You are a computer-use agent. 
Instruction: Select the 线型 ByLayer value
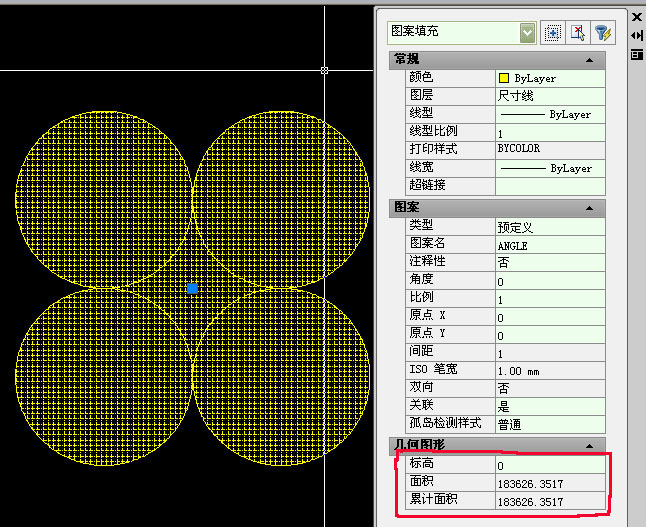click(x=550, y=114)
